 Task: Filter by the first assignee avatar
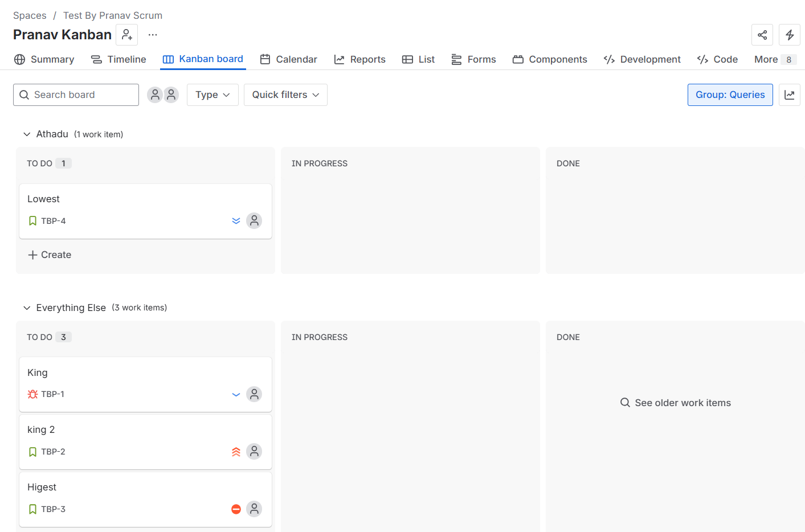[155, 95]
